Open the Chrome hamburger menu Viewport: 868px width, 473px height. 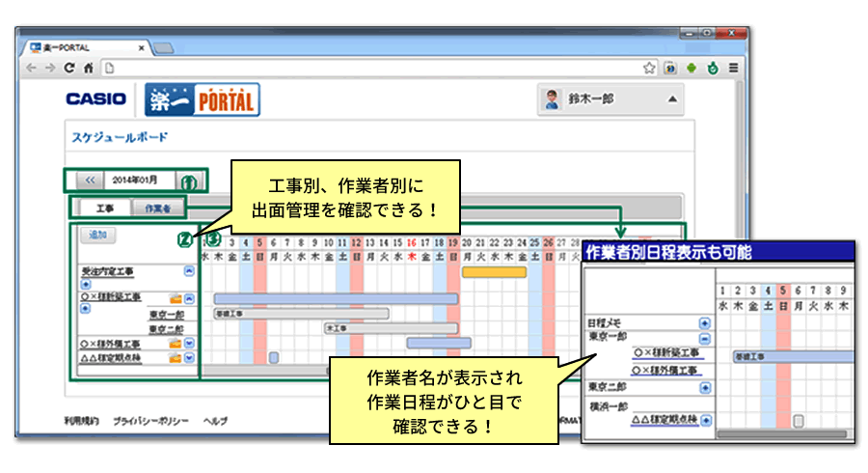coord(734,69)
